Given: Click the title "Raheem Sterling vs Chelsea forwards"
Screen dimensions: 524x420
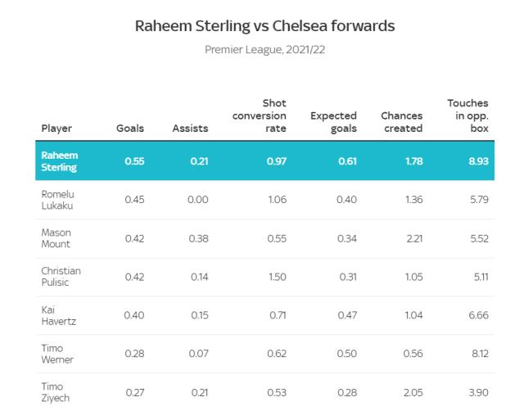Looking at the screenshot, I should pyautogui.click(x=264, y=26).
